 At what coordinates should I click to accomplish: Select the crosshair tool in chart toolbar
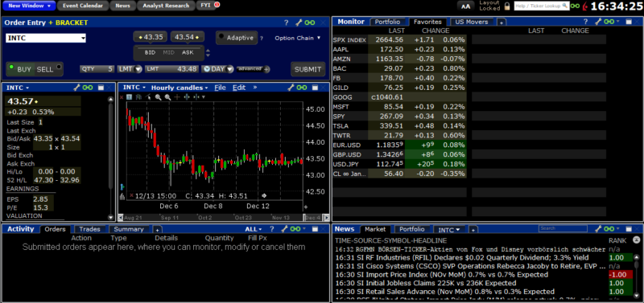click(177, 97)
